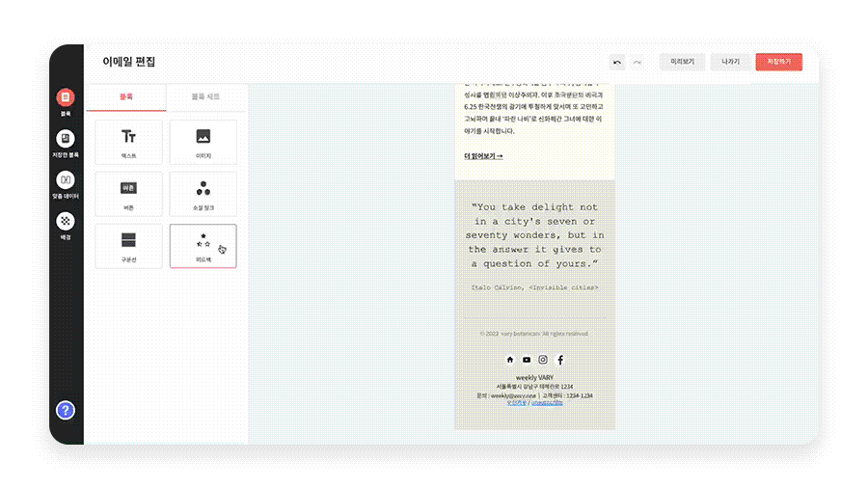868x488 pixels.
Task: Follow the 더 읽어보기 → link
Action: [483, 156]
